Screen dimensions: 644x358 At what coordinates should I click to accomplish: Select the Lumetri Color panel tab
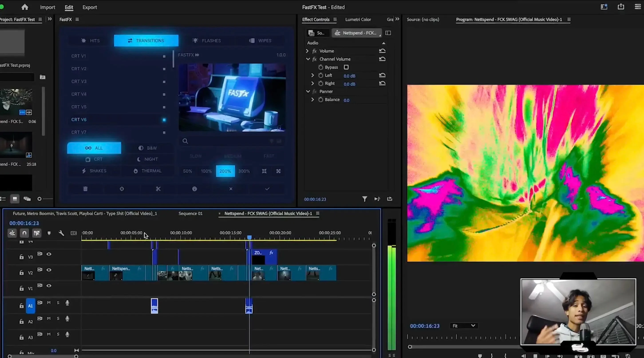358,20
